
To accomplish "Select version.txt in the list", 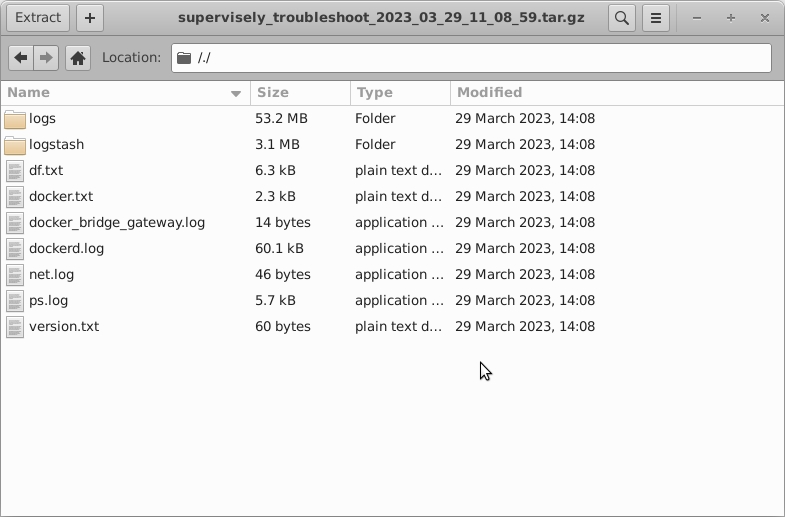I will pos(64,327).
